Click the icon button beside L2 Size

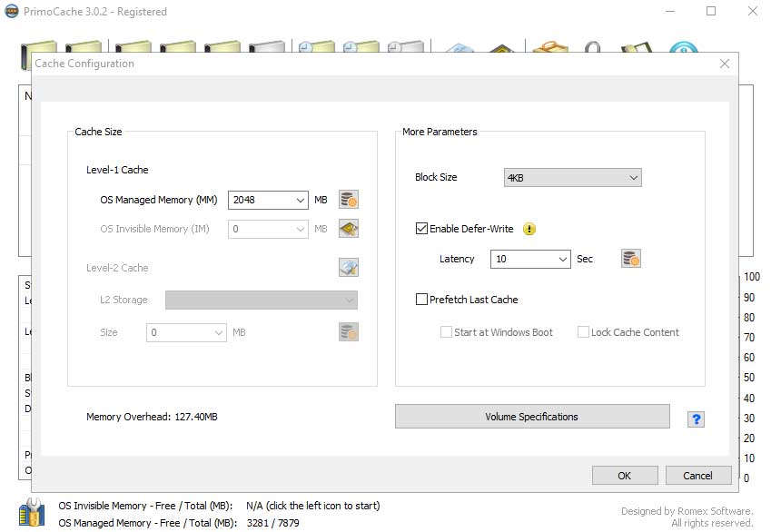click(349, 332)
